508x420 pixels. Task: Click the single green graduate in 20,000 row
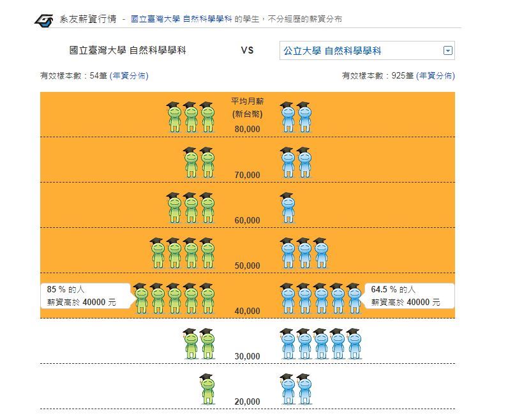coord(207,389)
